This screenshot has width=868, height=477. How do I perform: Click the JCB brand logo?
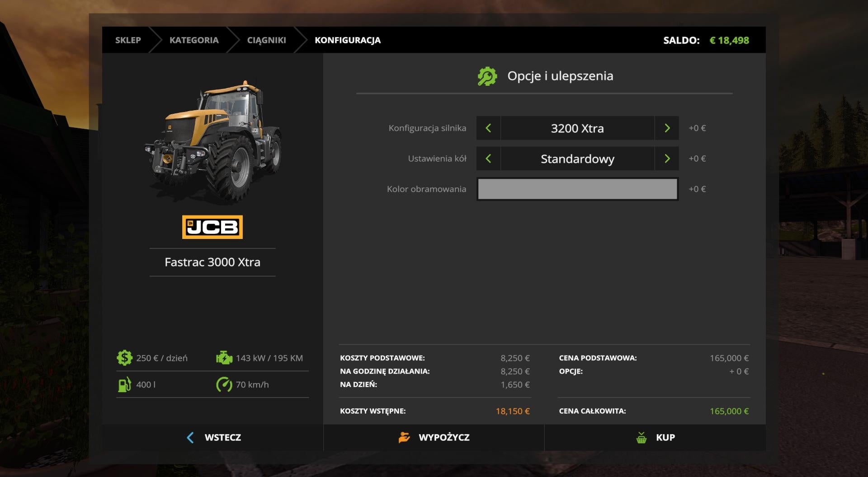click(x=212, y=227)
